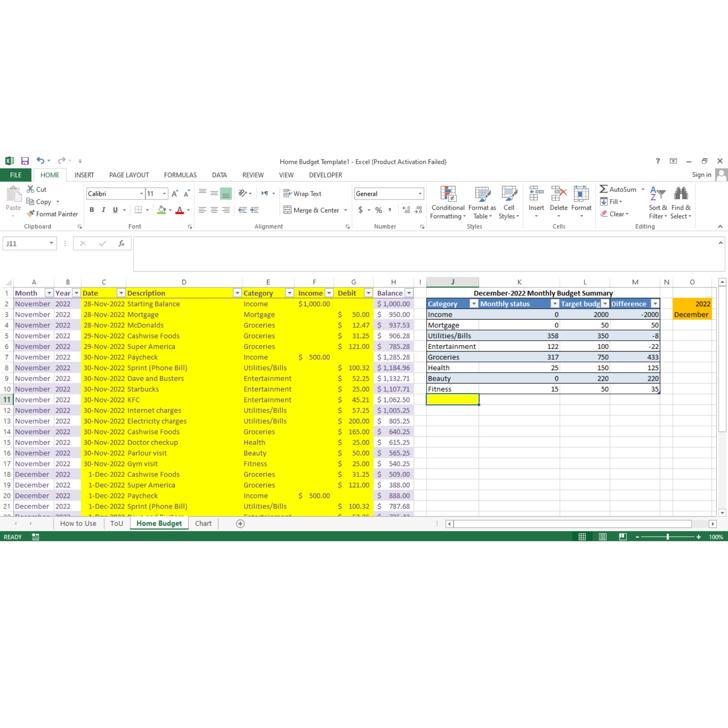Open the Category dropdown filter arrow

tap(289, 294)
